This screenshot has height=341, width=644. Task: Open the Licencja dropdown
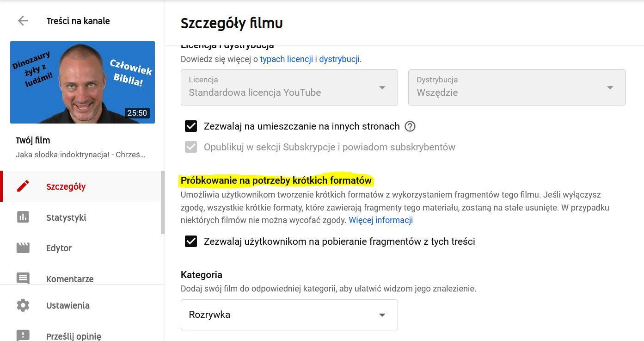coord(289,87)
